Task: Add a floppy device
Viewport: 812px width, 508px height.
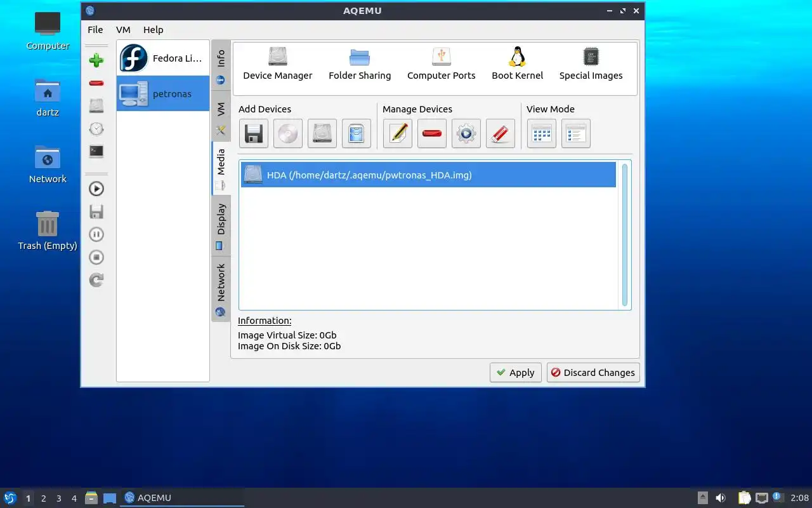Action: (x=254, y=133)
